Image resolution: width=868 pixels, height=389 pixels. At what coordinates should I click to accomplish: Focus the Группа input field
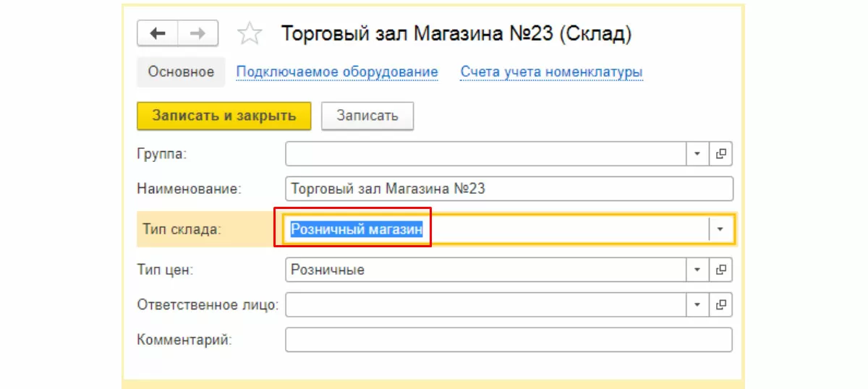pos(485,153)
